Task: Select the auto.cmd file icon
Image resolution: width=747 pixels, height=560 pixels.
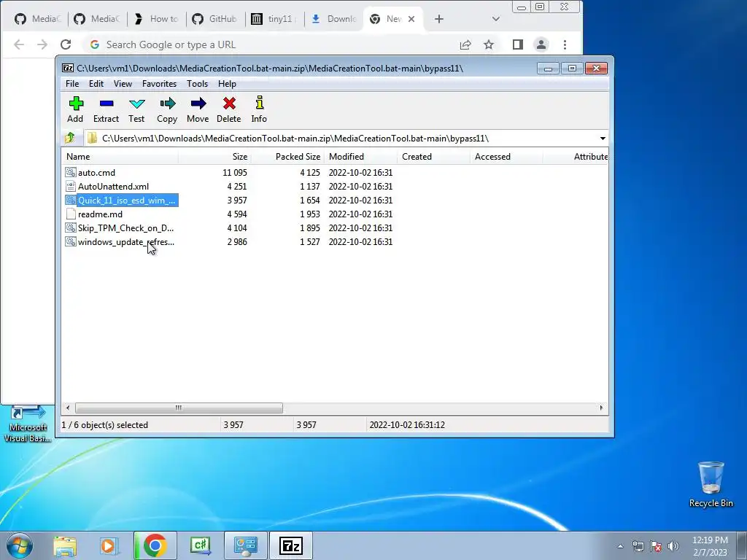Action: pos(71,172)
